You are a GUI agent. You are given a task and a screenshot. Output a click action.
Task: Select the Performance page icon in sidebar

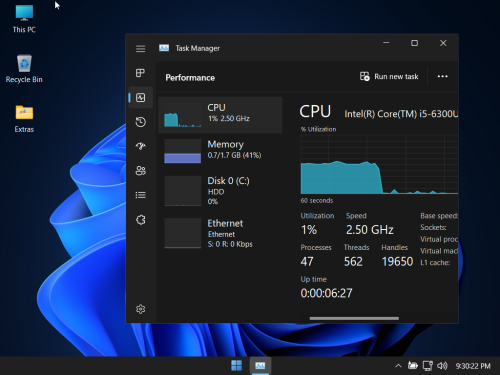(x=140, y=97)
